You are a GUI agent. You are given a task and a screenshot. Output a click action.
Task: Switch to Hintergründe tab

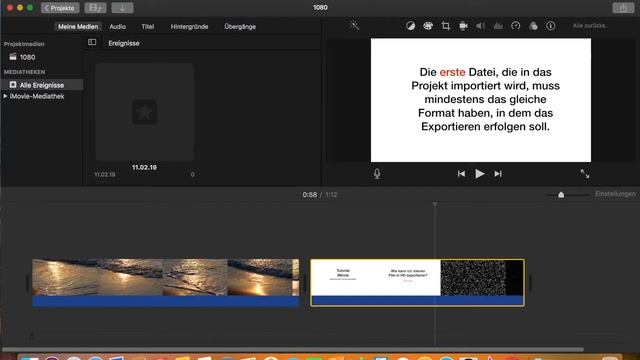(x=189, y=27)
